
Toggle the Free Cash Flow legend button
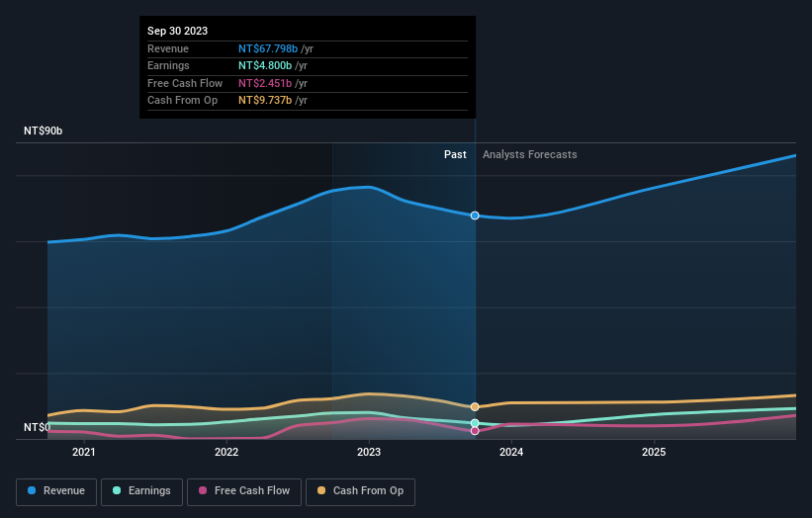pos(244,491)
